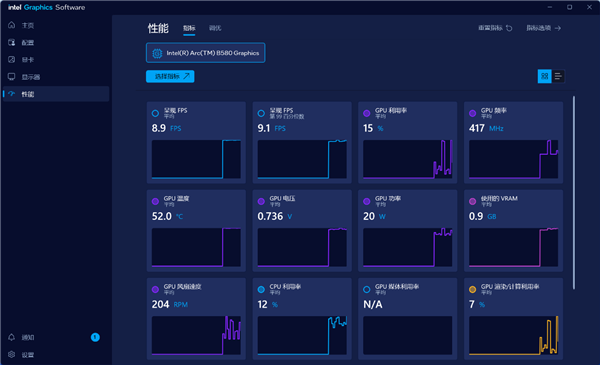The height and width of the screenshot is (365, 600).
Task: Switch to the tile grid view
Action: point(544,77)
